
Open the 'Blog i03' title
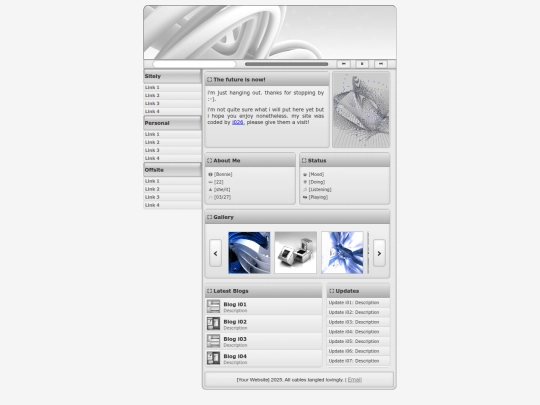coord(235,339)
